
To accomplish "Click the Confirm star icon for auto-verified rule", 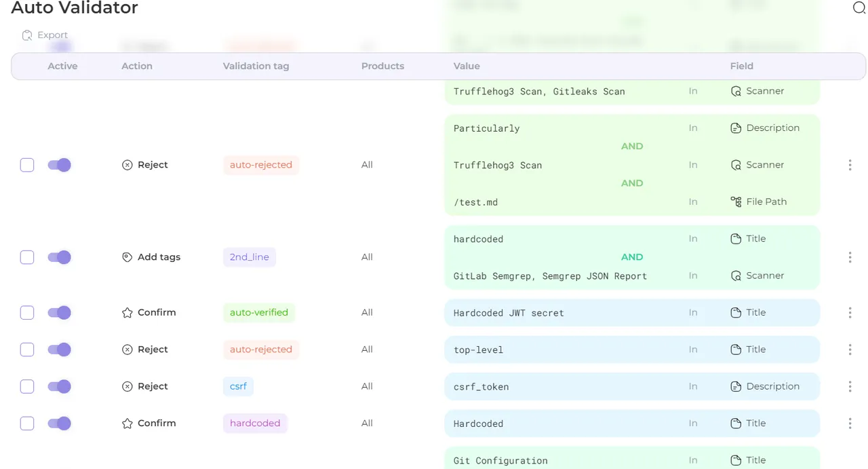I will [127, 313].
